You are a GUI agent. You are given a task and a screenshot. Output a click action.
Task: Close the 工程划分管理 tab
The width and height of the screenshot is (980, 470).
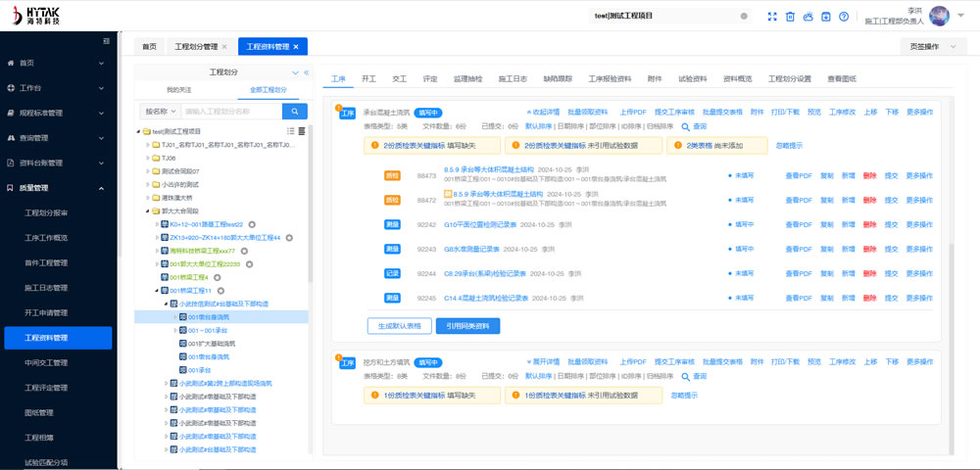pyautogui.click(x=224, y=47)
